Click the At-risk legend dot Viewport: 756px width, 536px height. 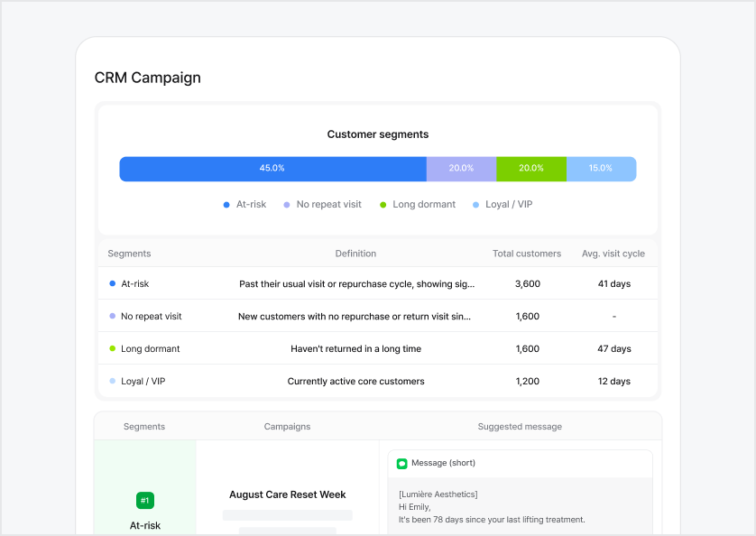226,205
